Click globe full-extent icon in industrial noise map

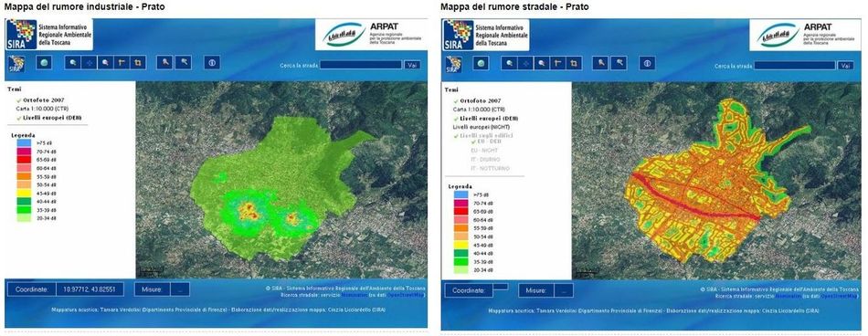tap(44, 63)
